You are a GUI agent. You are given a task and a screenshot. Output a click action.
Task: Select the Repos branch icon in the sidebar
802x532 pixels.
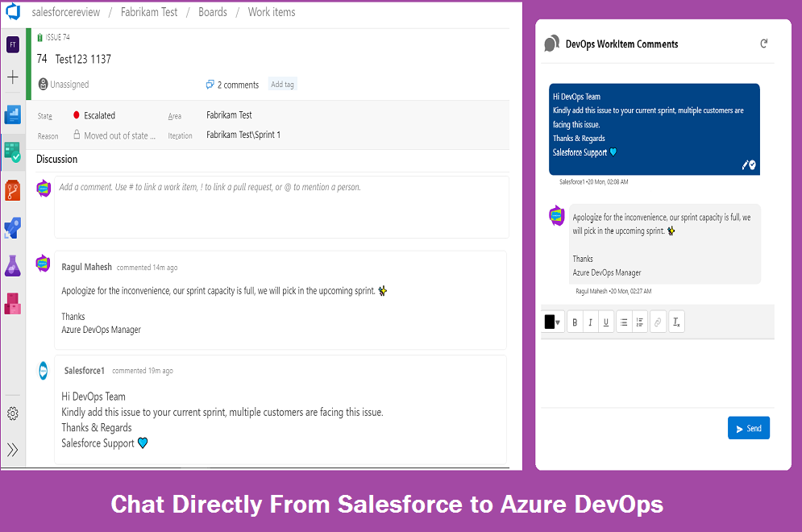(x=12, y=189)
